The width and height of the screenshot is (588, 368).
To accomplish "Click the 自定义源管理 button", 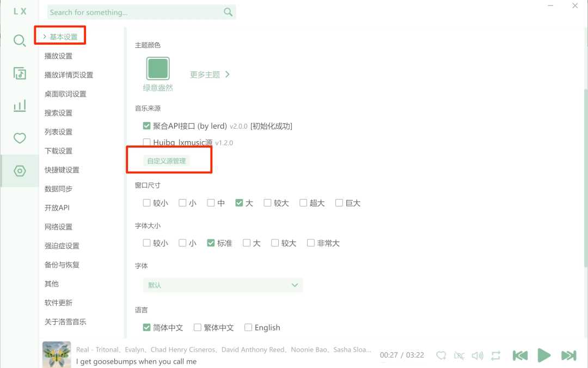I will [x=167, y=161].
